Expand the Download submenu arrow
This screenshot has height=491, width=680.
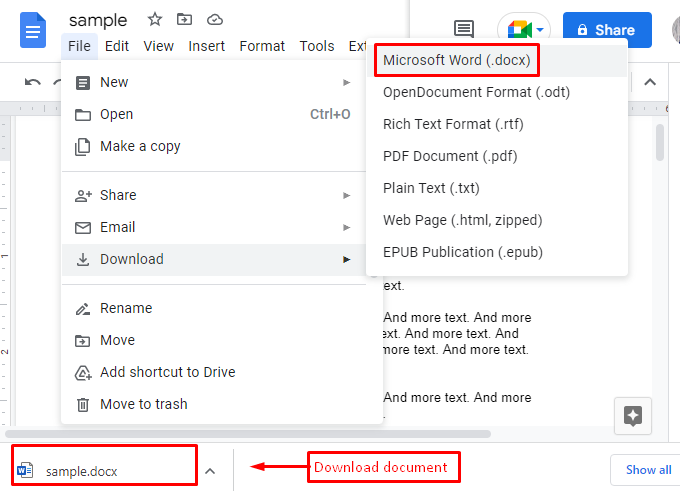(x=346, y=259)
